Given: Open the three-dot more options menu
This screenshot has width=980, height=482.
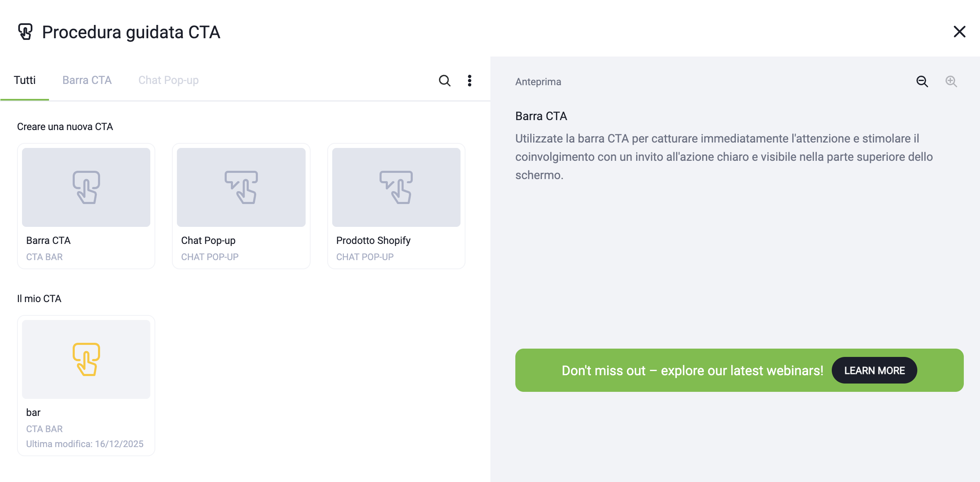Looking at the screenshot, I should click(470, 81).
